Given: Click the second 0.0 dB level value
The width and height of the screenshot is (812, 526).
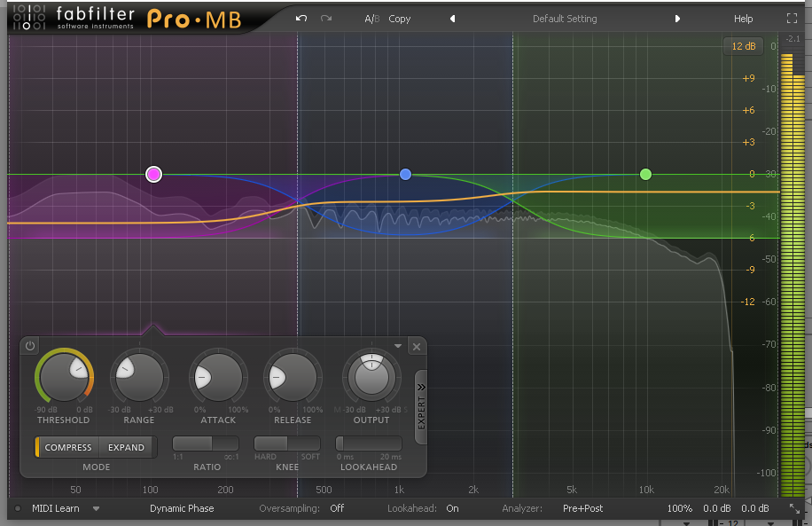Looking at the screenshot, I should [755, 508].
